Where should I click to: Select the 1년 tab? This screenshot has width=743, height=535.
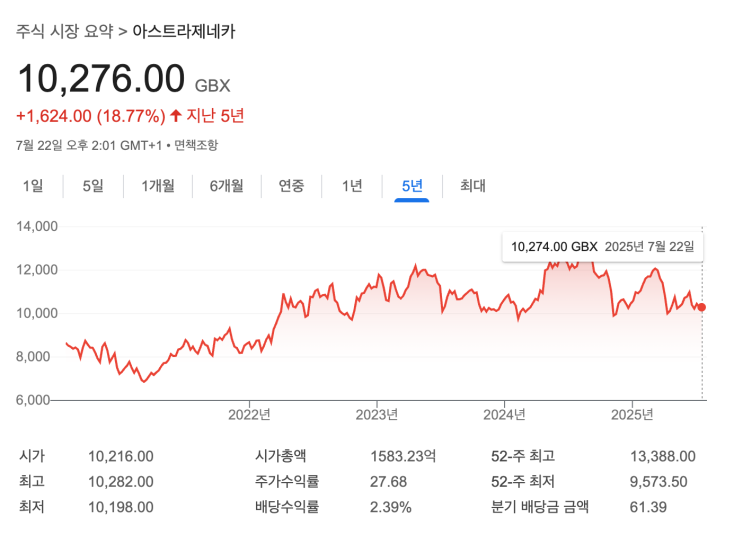(352, 186)
